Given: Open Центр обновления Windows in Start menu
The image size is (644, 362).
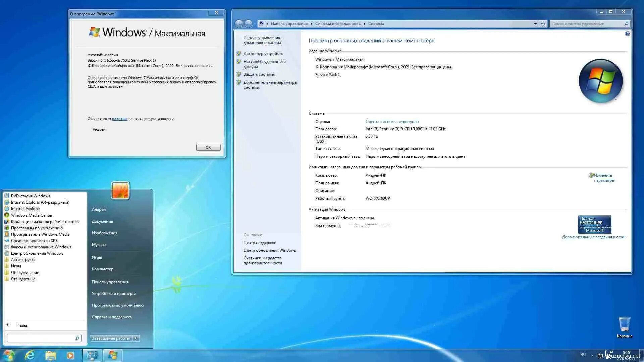Looking at the screenshot, I should tap(37, 253).
